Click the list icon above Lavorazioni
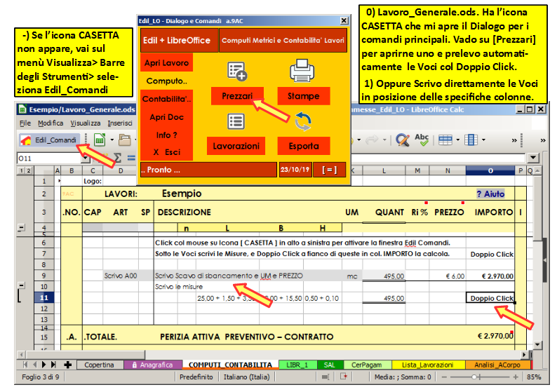557x392 pixels. pyautogui.click(x=236, y=121)
